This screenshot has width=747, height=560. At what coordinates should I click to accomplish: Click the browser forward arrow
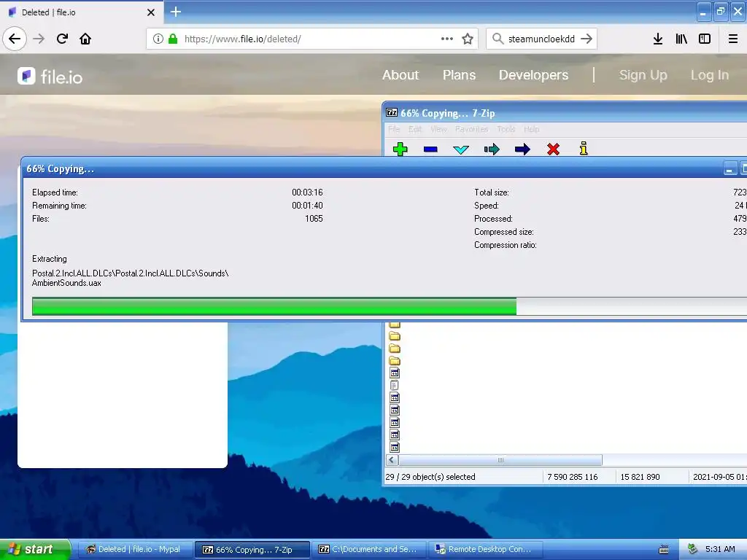pyautogui.click(x=39, y=39)
